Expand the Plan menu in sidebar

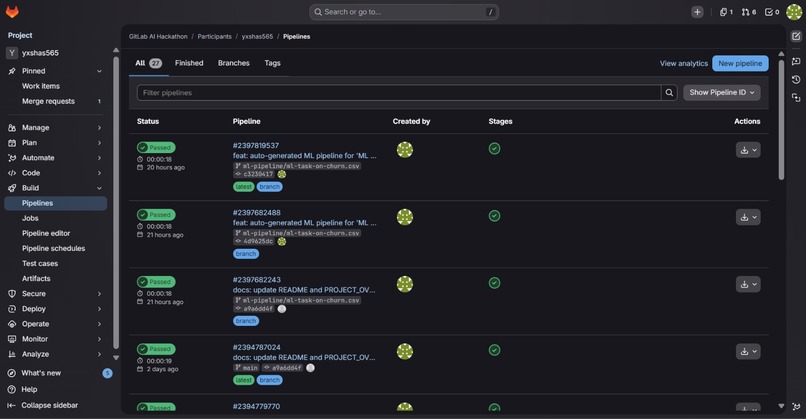pos(56,142)
